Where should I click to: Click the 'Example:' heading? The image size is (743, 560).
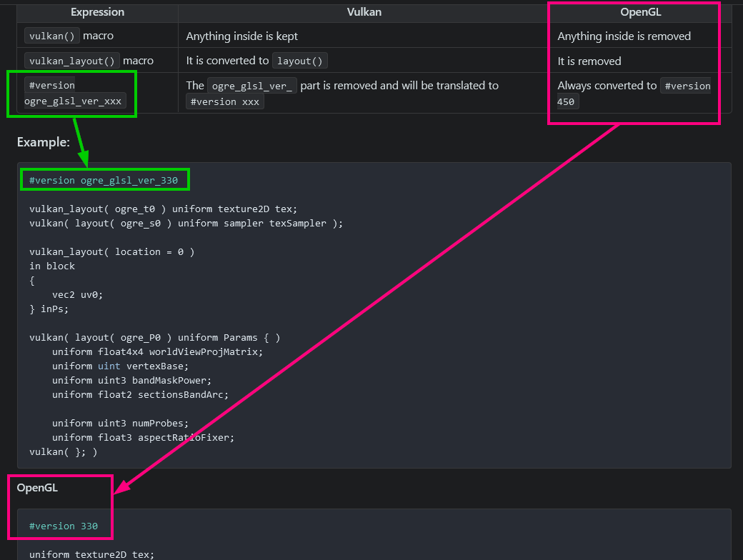[x=44, y=142]
